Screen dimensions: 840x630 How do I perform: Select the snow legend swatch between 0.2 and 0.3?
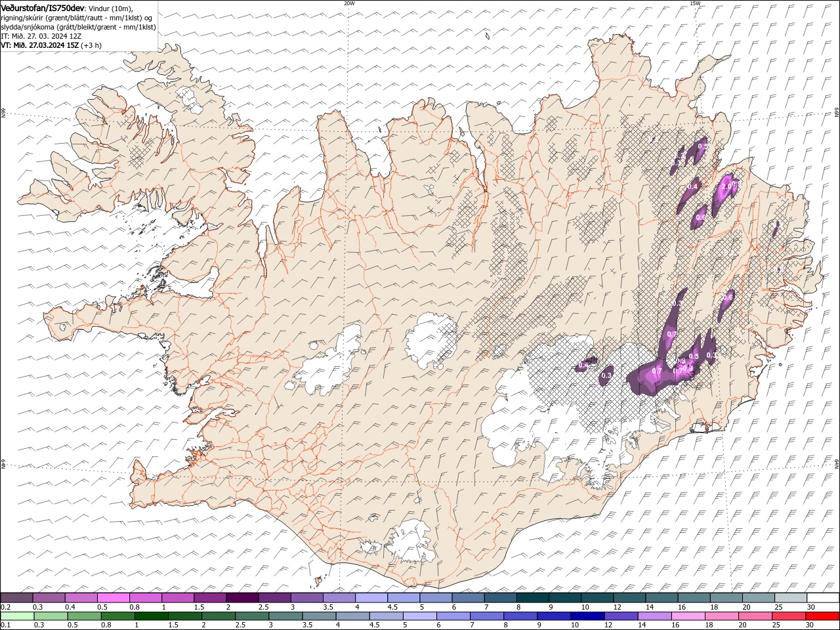pyautogui.click(x=16, y=598)
